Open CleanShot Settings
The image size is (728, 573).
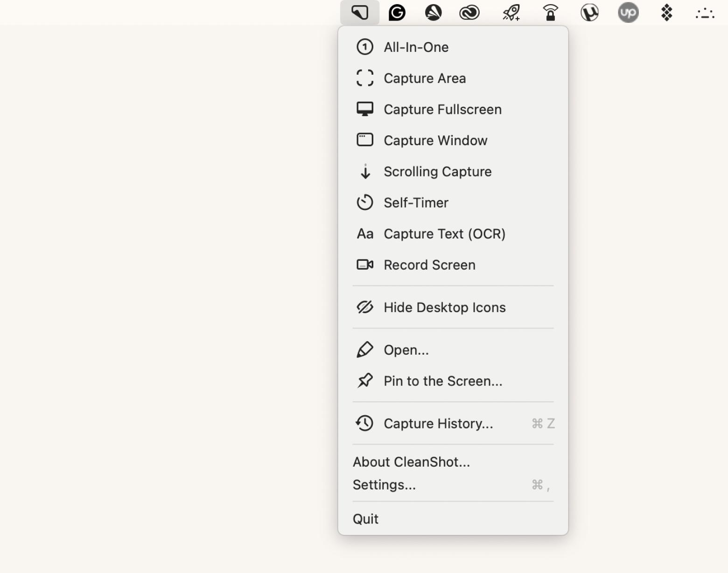[384, 485]
